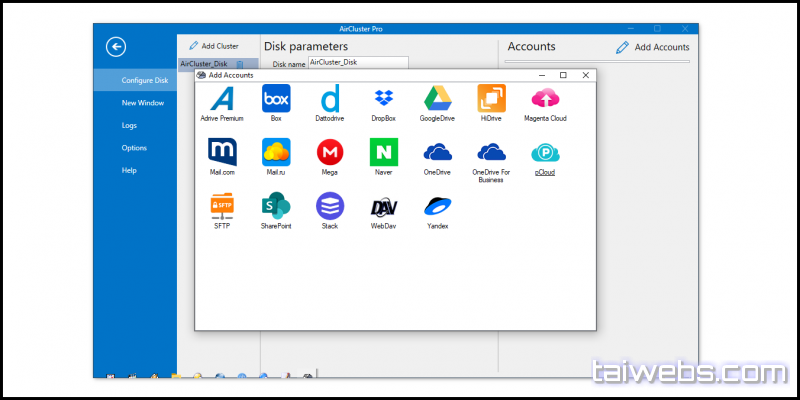
Task: Select the SharePoint icon
Action: [276, 206]
